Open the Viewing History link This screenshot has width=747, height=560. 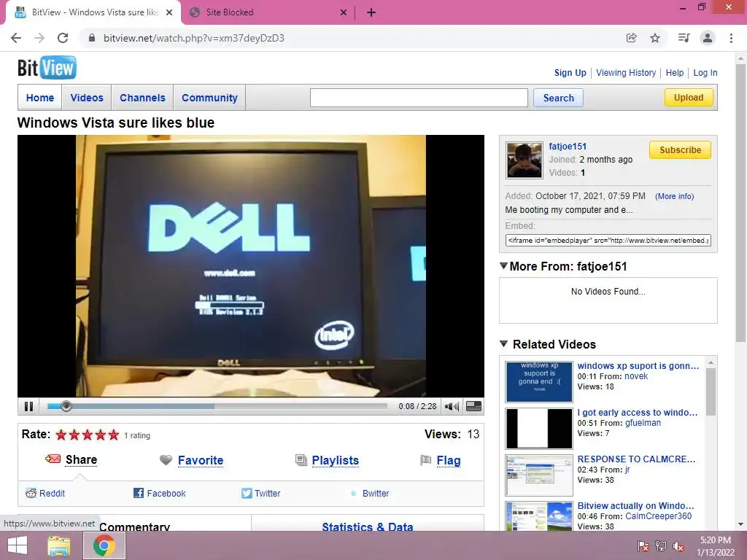pos(626,72)
